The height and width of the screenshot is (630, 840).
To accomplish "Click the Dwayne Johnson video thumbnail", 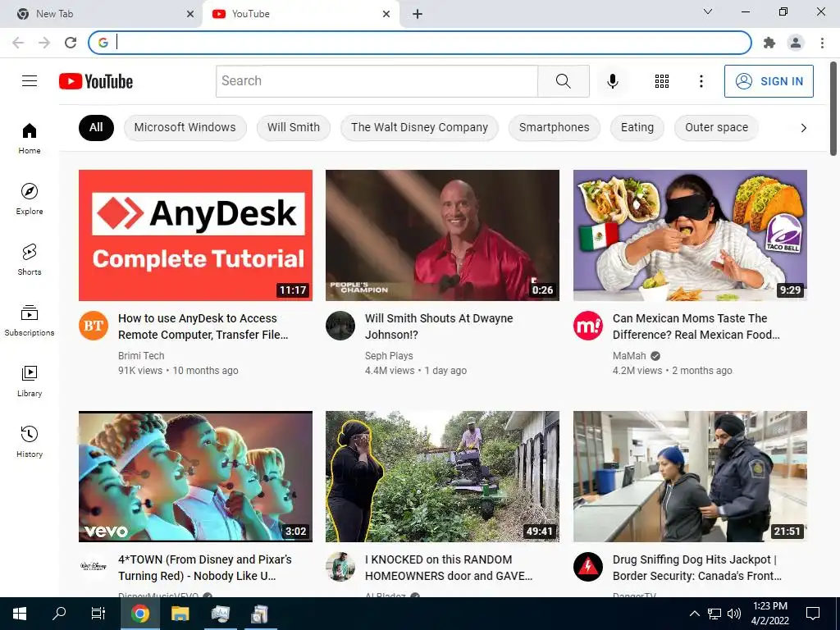I will pos(442,235).
